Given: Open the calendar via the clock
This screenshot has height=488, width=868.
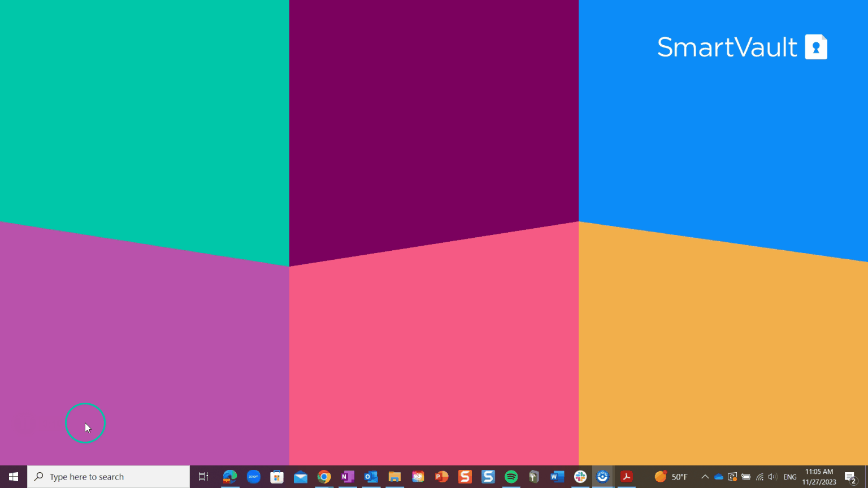Looking at the screenshot, I should point(818,477).
